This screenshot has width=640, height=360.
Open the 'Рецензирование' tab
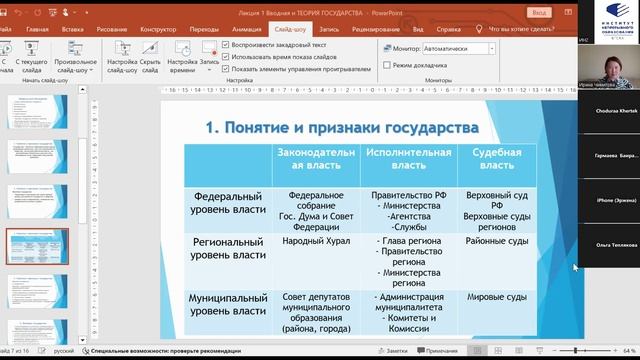(376, 29)
